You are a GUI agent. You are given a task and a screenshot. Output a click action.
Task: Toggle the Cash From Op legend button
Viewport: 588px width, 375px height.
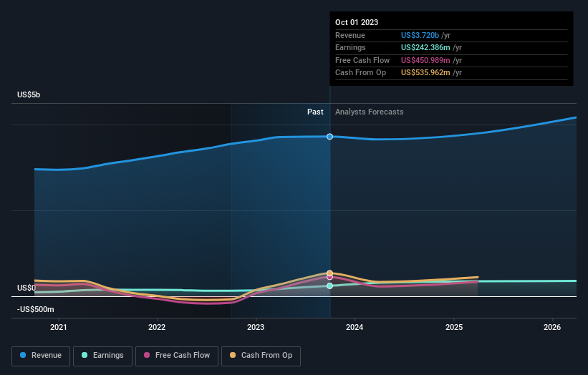pyautogui.click(x=261, y=356)
